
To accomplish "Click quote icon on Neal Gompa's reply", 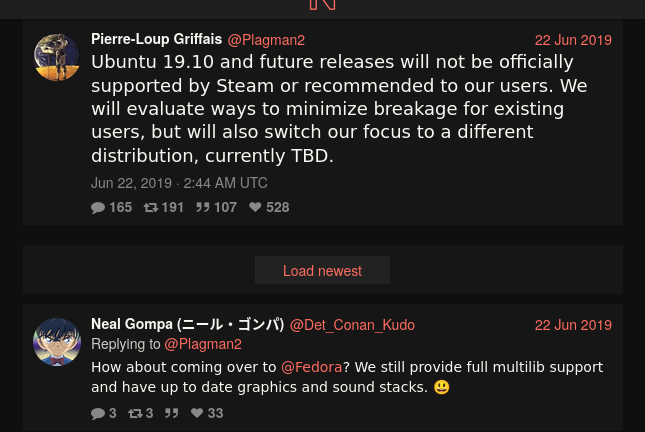I will coord(172,413).
